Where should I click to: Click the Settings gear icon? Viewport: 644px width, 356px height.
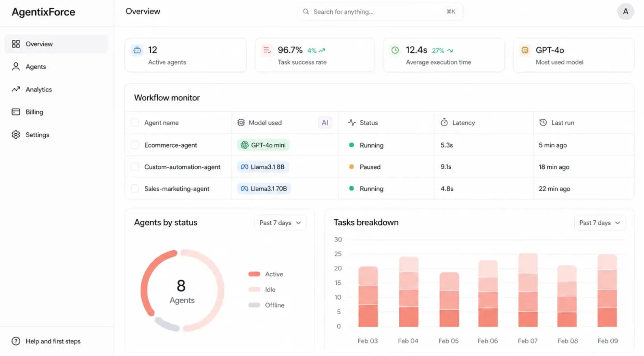tap(16, 134)
